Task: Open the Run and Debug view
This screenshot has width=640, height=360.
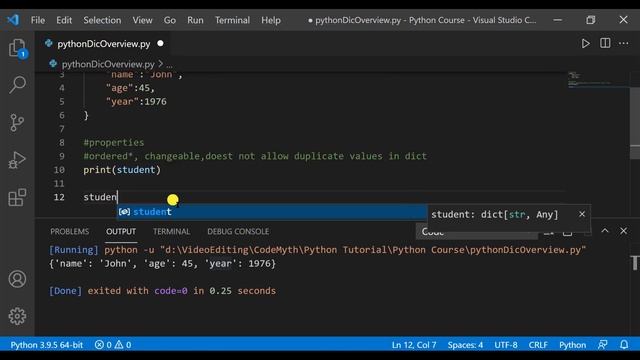Action: point(17,160)
